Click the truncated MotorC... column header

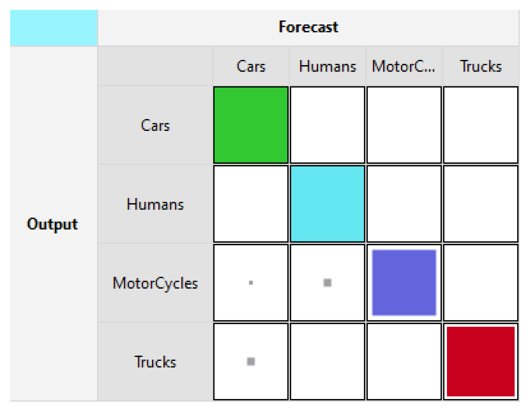404,66
